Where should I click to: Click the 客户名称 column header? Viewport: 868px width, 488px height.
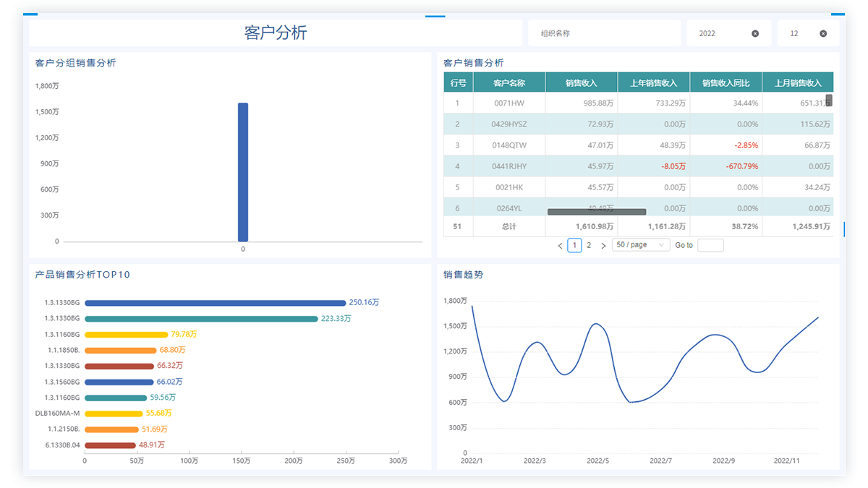click(x=509, y=83)
